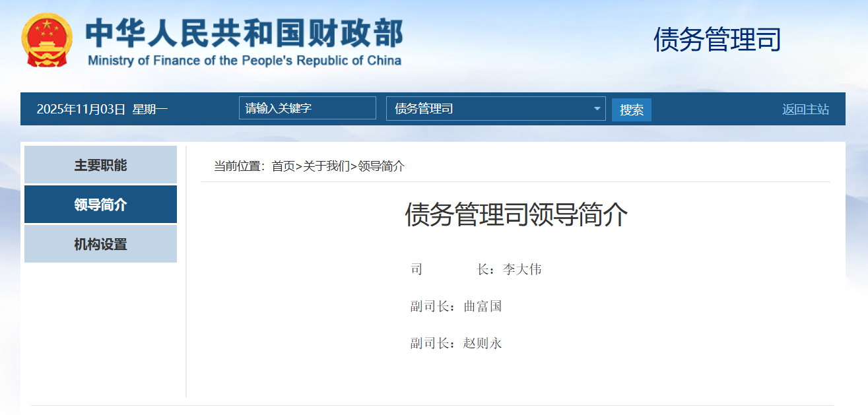Screen dimensions: 868x415
Task: Click 领导简介 in the breadcrumb path
Action: (381, 166)
